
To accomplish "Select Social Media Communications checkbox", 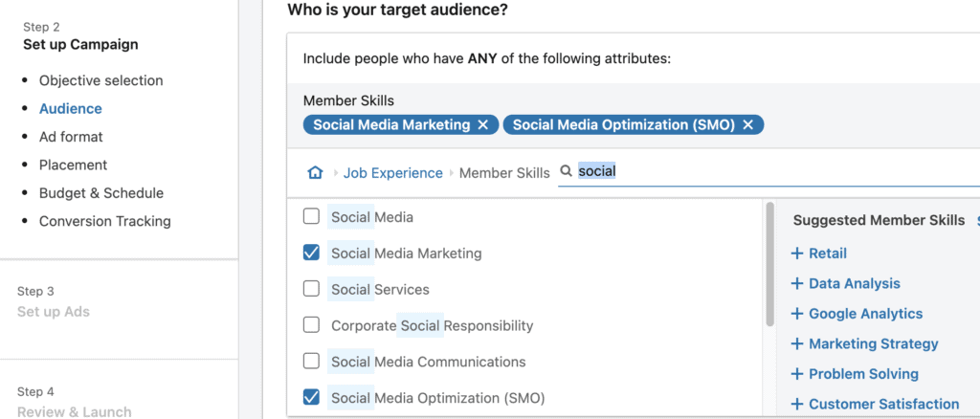I will click(x=311, y=362).
